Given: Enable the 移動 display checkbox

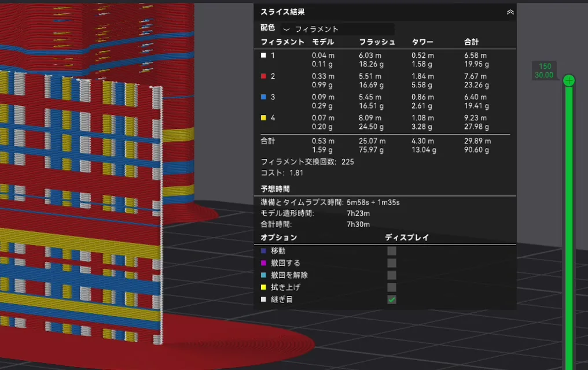Looking at the screenshot, I should click(391, 250).
